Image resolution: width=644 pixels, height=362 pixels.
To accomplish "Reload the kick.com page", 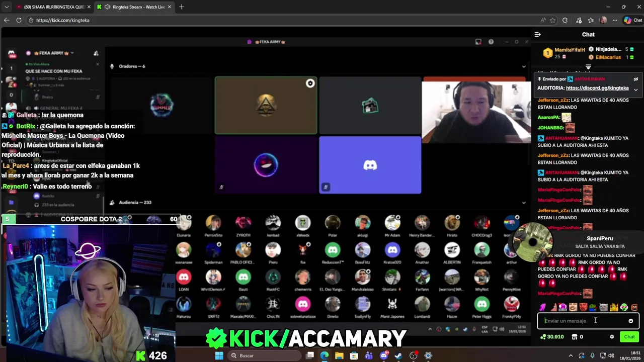I will [x=19, y=20].
